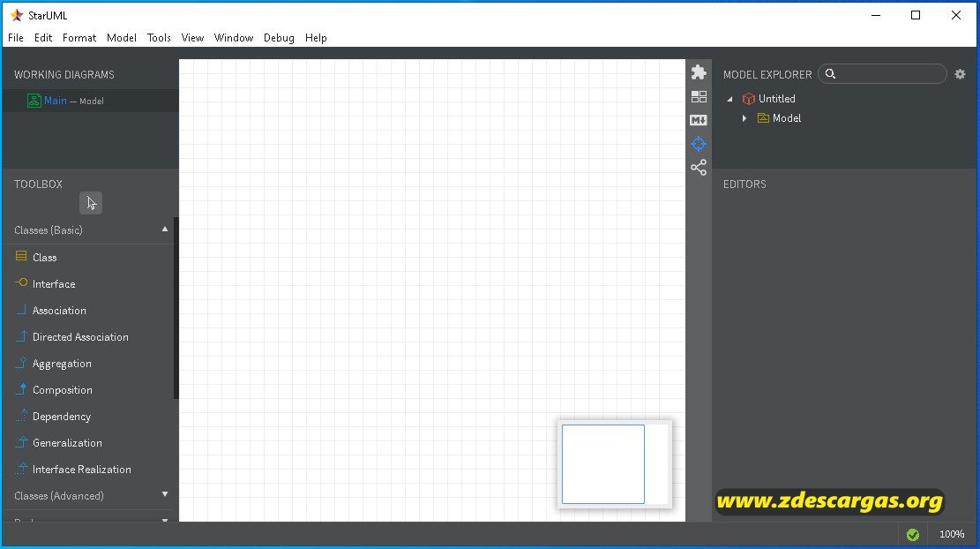Screen dimensions: 980x549
Task: Open the Extension Manager puzzle icon
Action: (699, 72)
